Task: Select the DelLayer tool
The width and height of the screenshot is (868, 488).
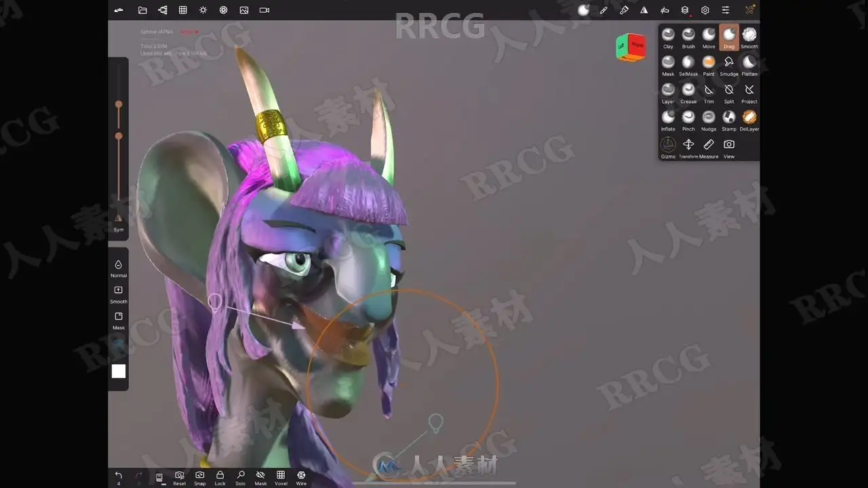Action: pos(749,121)
